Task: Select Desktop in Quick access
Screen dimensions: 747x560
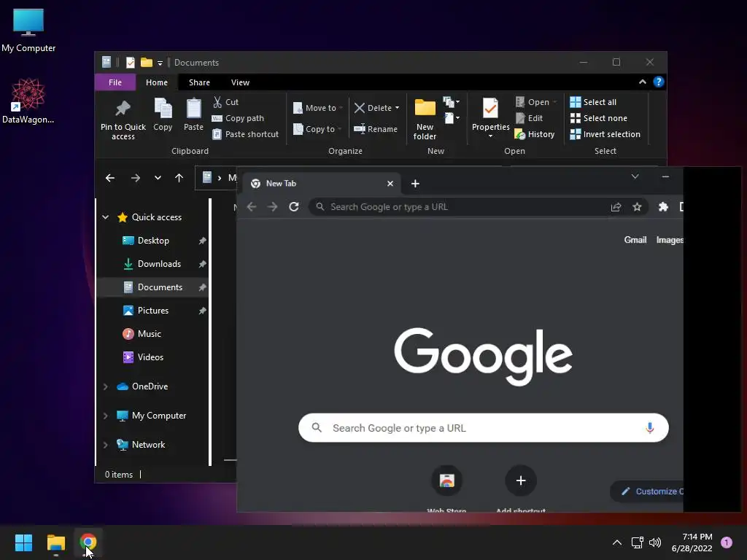Action: tap(153, 241)
